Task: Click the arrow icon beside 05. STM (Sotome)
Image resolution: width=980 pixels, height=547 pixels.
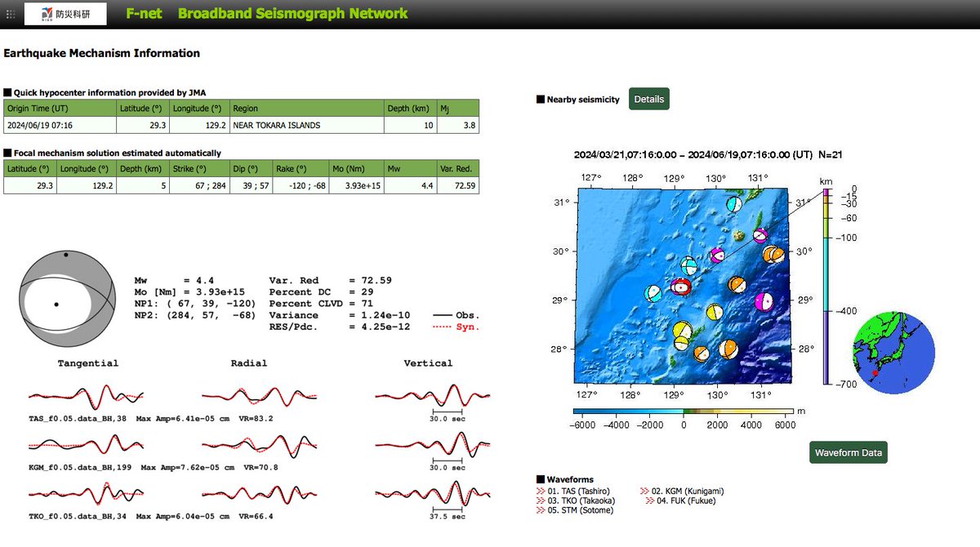Action: (x=541, y=510)
